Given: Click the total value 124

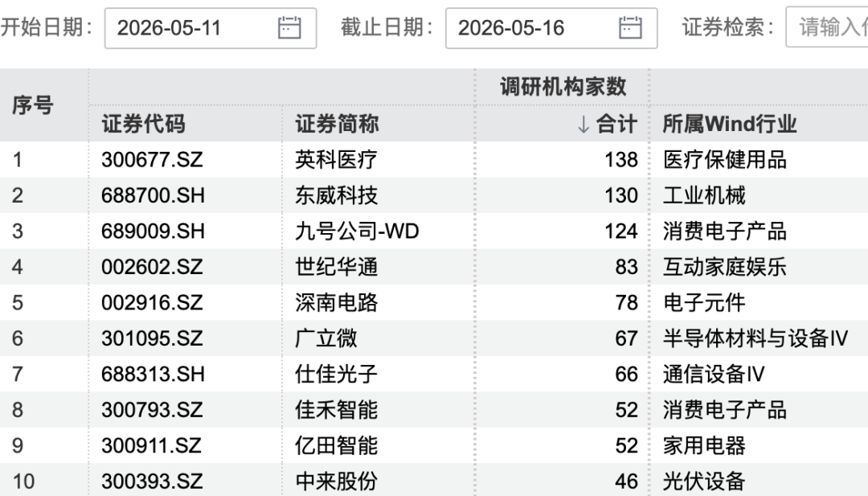Looking at the screenshot, I should coord(621,231).
